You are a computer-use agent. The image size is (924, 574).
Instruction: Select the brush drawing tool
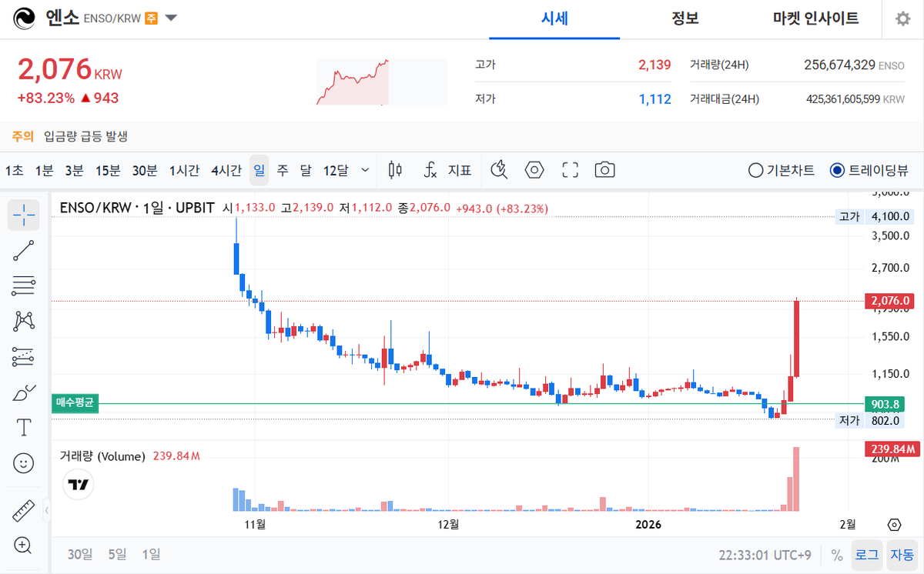[x=24, y=392]
